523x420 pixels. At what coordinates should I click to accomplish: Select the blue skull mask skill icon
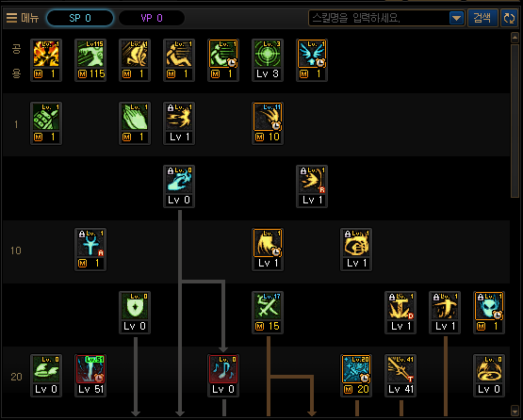[489, 306]
